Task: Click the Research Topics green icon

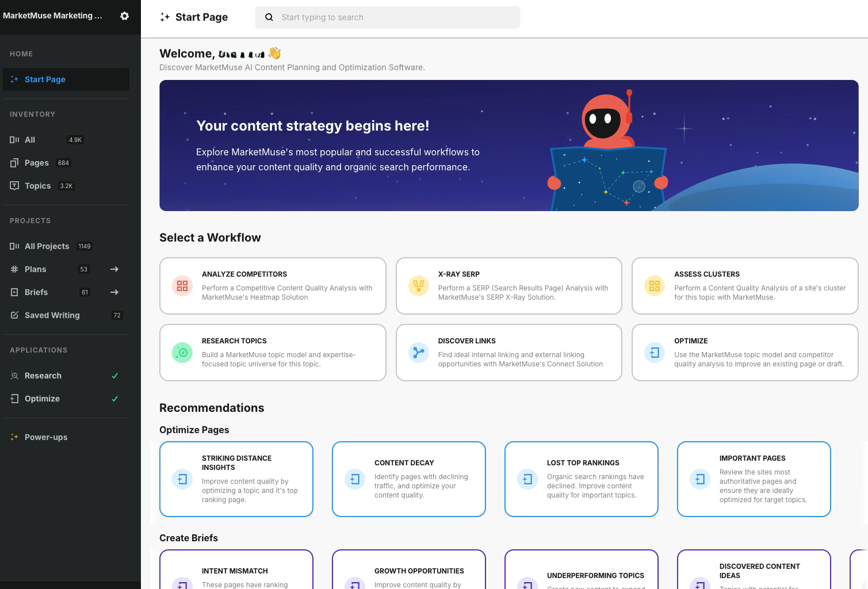Action: [x=182, y=353]
